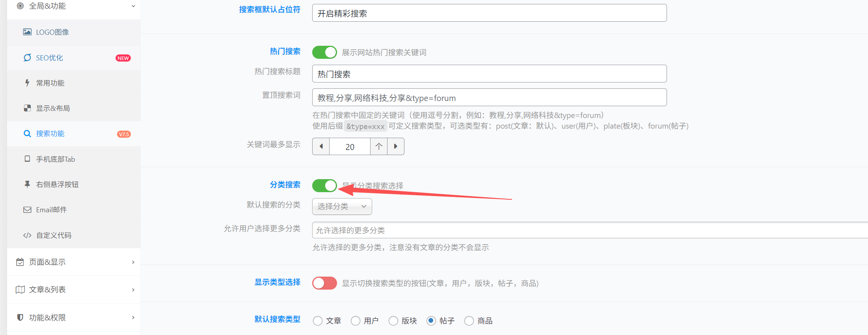
Task: Turn off the 分类搜索 toggle
Action: coord(324,185)
